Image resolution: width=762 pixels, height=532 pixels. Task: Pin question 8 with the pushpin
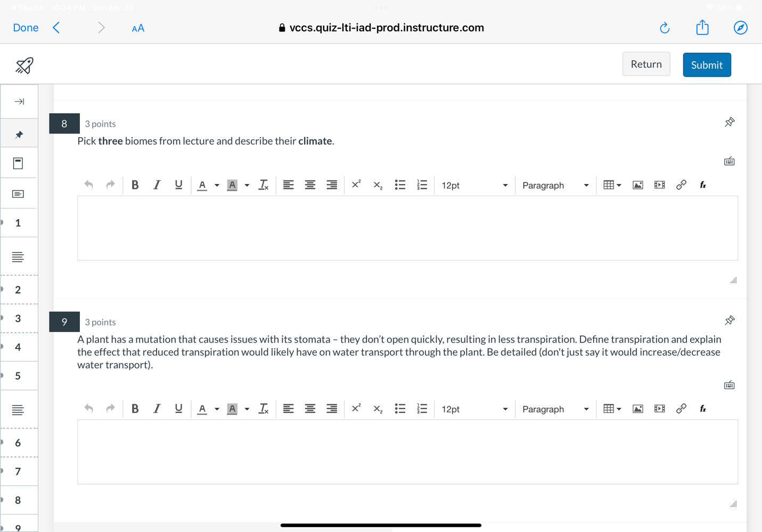730,122
